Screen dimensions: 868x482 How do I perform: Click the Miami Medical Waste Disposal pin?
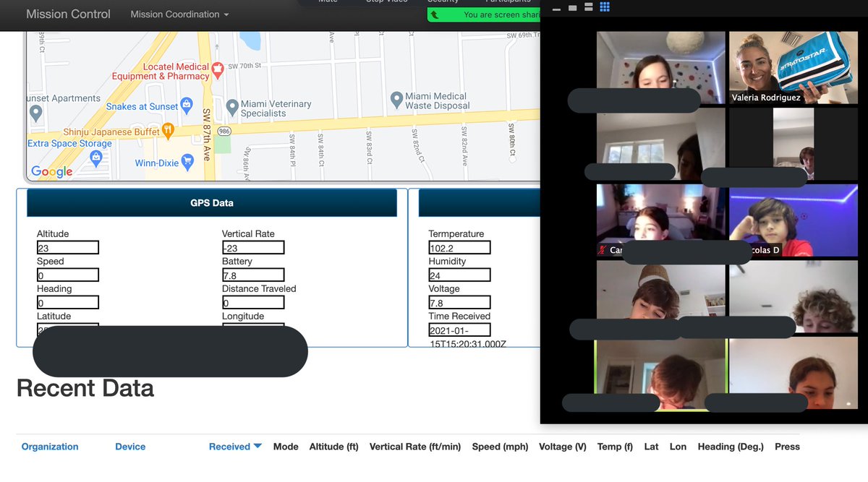[396, 99]
